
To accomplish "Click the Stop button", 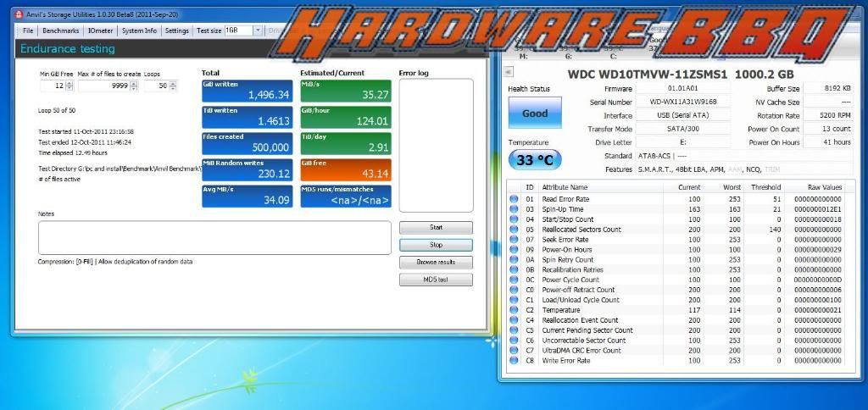I will [x=436, y=245].
